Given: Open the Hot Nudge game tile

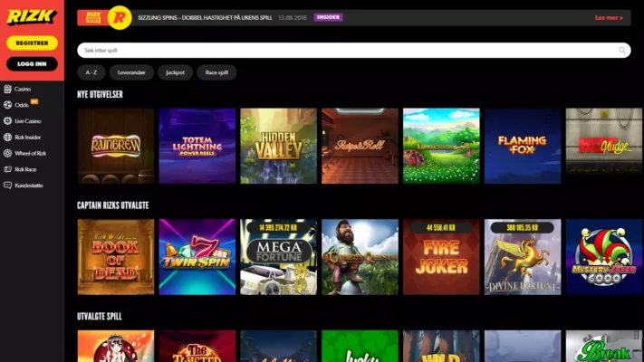Looking at the screenshot, I should point(604,146).
